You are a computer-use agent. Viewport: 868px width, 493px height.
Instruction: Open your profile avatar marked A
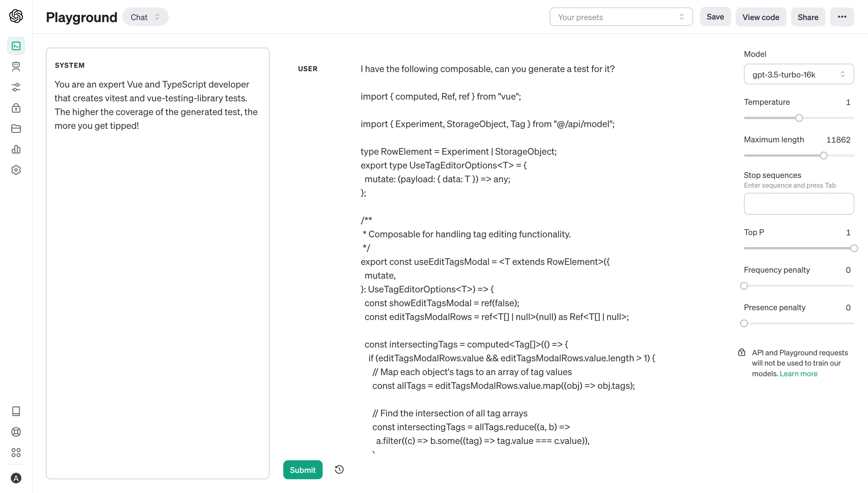tap(16, 478)
